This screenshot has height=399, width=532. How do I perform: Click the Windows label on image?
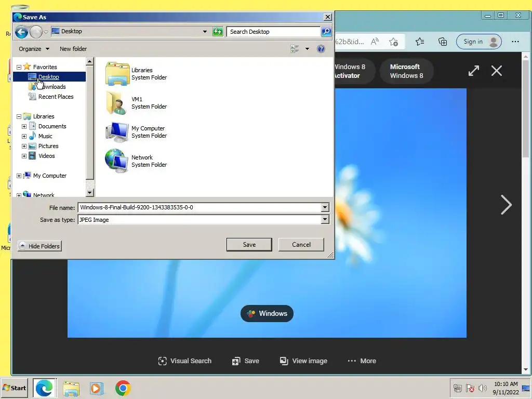click(267, 313)
